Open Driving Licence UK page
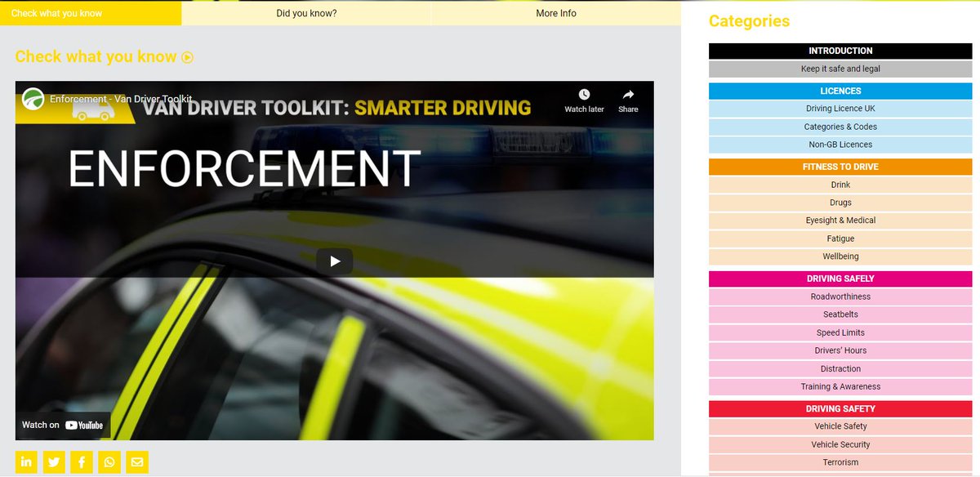 pyautogui.click(x=840, y=109)
